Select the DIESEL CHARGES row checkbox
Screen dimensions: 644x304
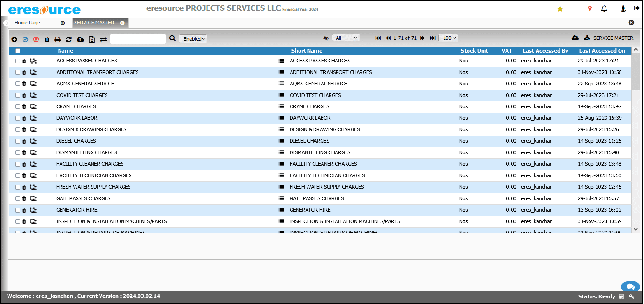pyautogui.click(x=18, y=141)
